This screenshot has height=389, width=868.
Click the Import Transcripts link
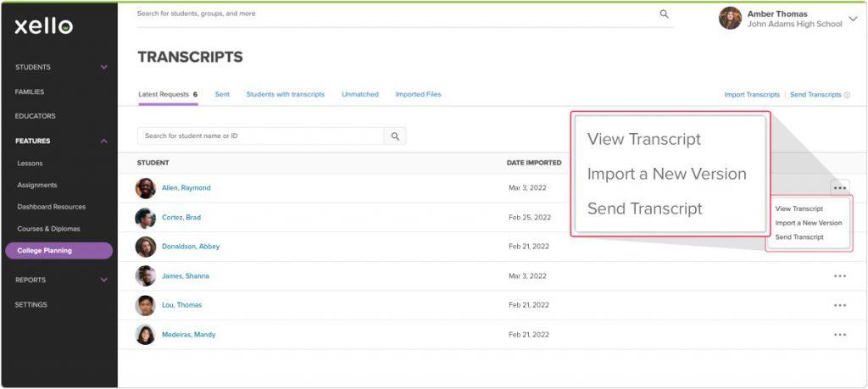pos(752,95)
